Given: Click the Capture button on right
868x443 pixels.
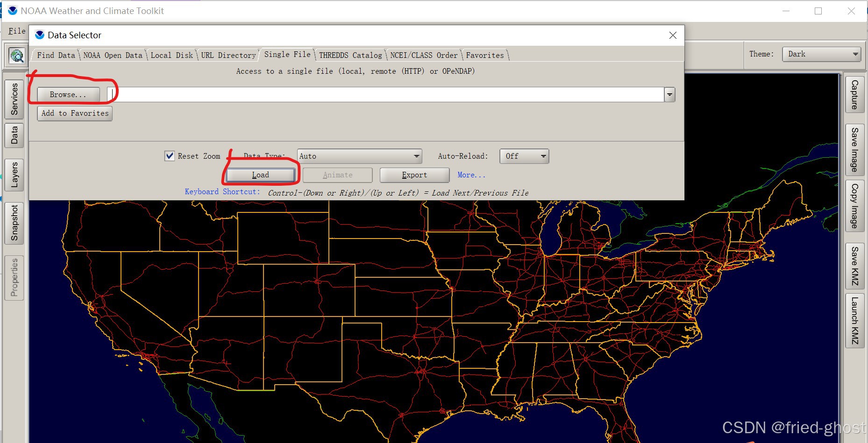Looking at the screenshot, I should click(x=854, y=95).
